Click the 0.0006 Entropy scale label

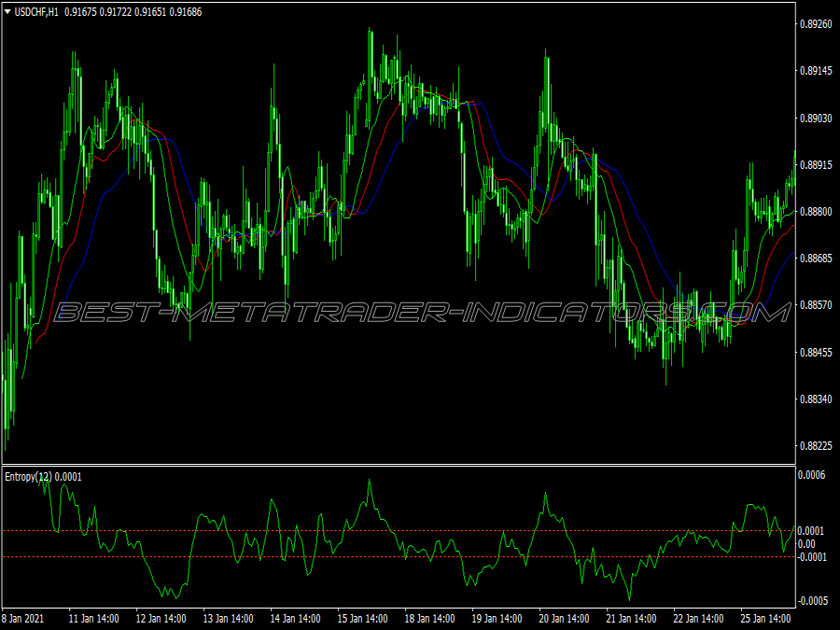tap(811, 475)
